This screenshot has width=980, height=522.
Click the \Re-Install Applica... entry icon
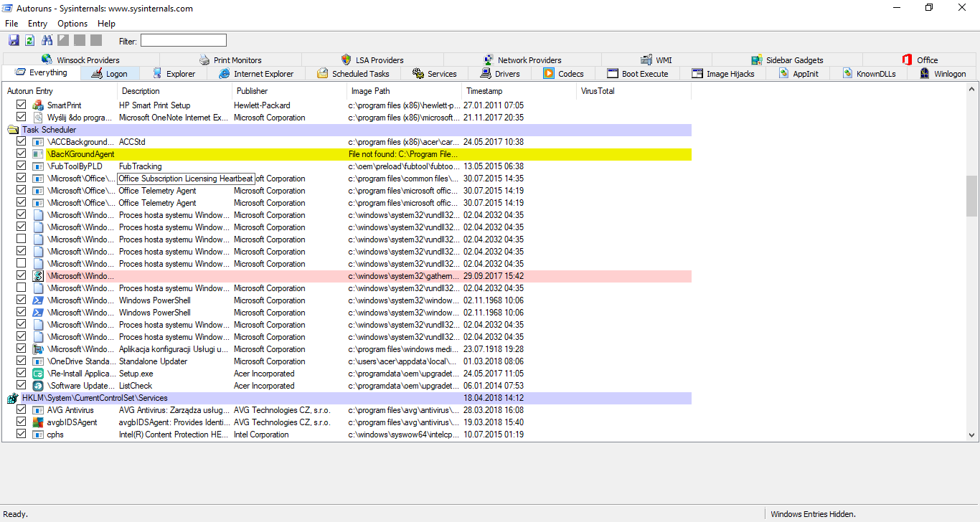click(39, 374)
